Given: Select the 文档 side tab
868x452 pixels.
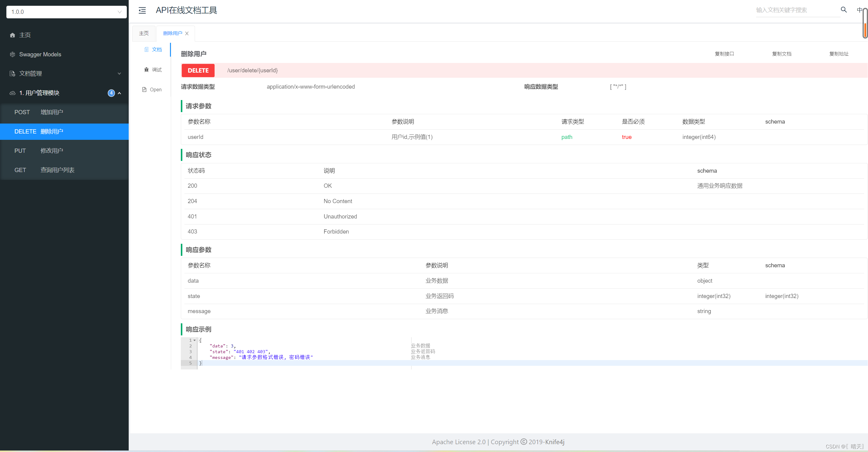Looking at the screenshot, I should point(153,49).
